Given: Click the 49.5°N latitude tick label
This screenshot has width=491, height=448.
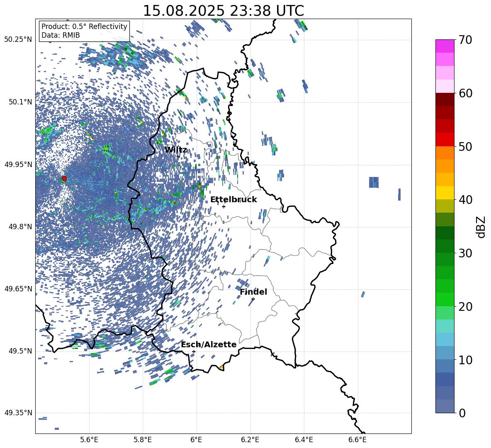Looking at the screenshot, I should pyautogui.click(x=20, y=351).
